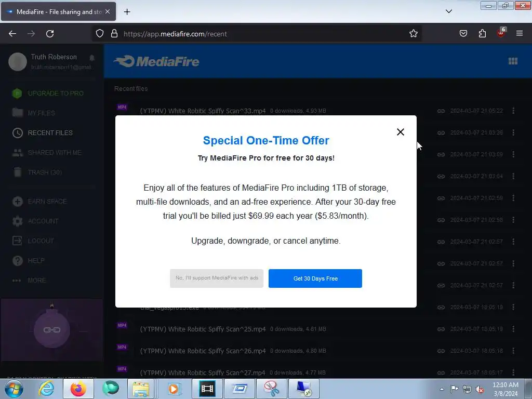Choose No, I'll support MediaFire with ads
532x399 pixels.
click(217, 278)
